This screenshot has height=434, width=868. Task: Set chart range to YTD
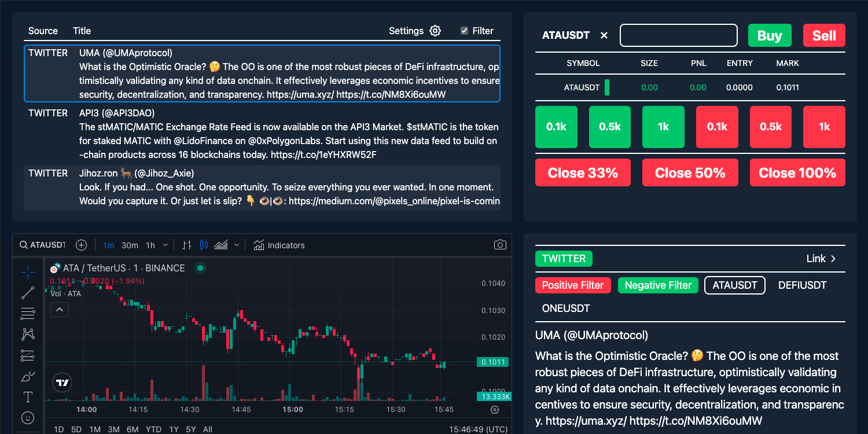pos(153,429)
